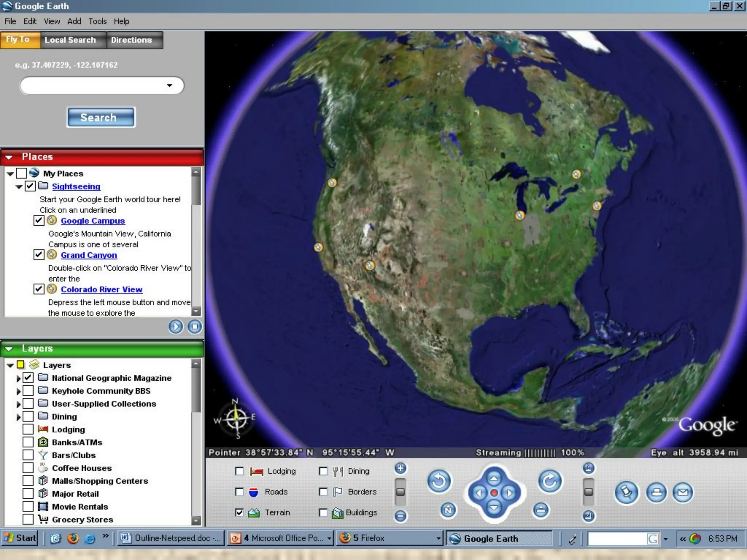Image resolution: width=747 pixels, height=560 pixels.
Task: Open the Fly To search dropdown arrow
Action: (169, 86)
